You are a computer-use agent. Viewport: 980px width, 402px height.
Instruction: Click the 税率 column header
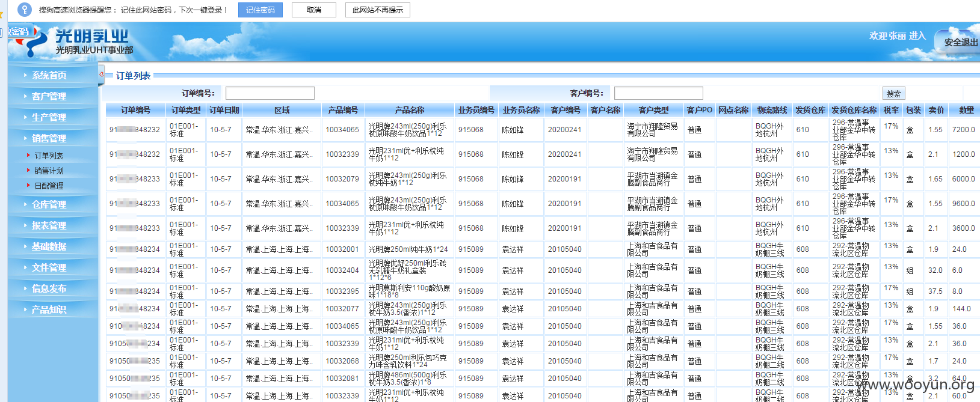891,110
